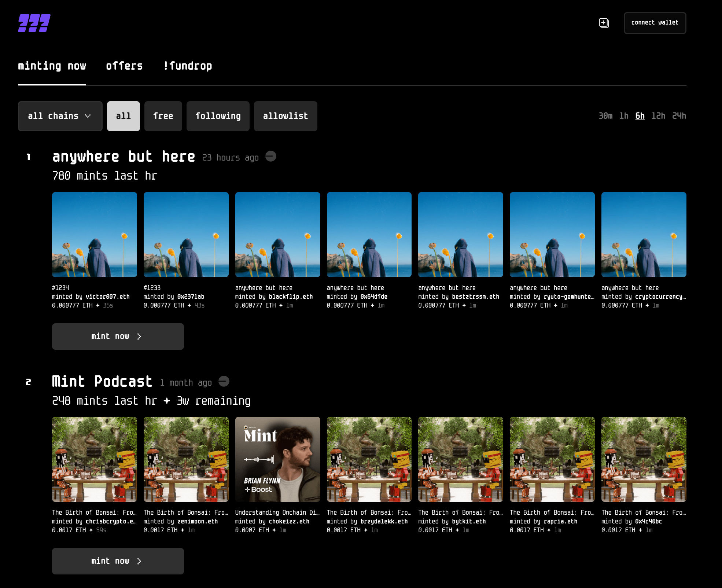Open Bonsai thumbnail minted by chrisbcrypto.e…
The height and width of the screenshot is (588, 722).
click(x=95, y=459)
